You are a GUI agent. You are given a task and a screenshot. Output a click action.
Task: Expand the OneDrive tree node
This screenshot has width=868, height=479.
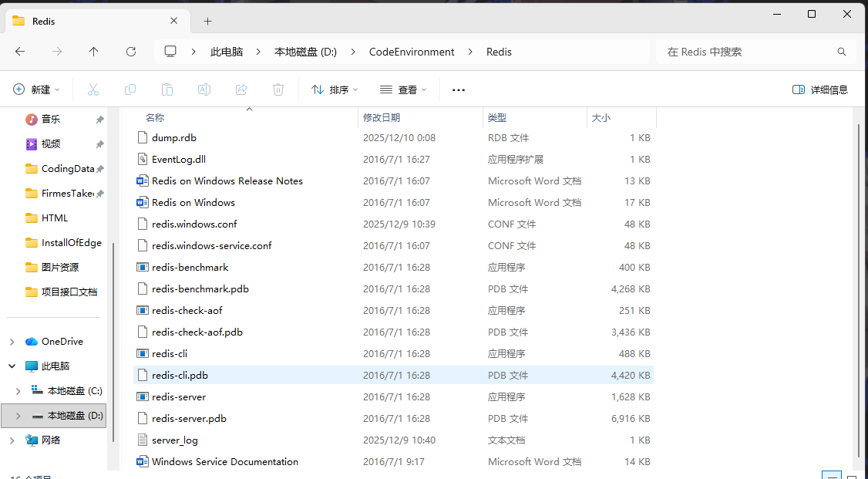click(12, 342)
